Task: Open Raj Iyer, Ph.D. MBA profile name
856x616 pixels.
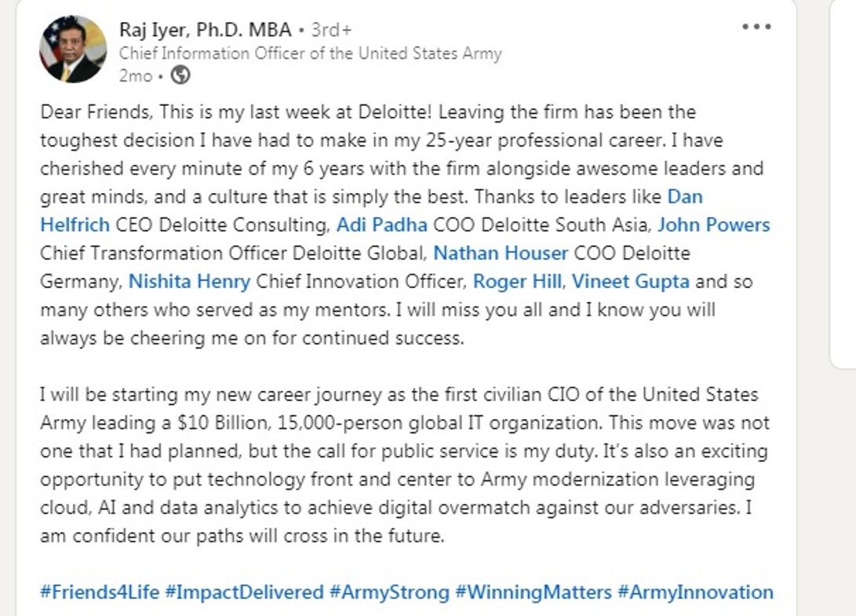Action: 206,30
